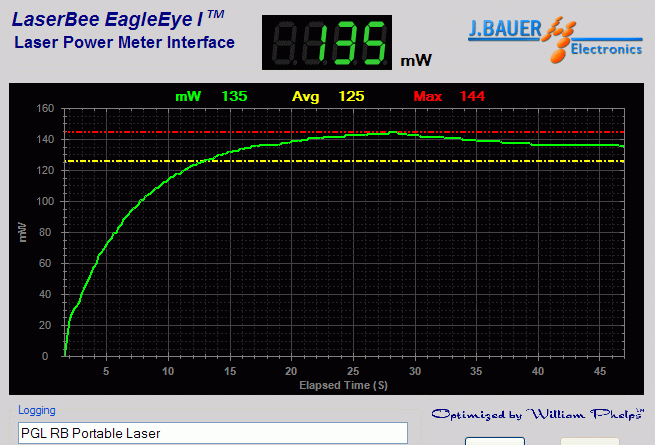The height and width of the screenshot is (445, 655).
Task: Click the J.BAUER Electronics logo
Action: (x=555, y=40)
